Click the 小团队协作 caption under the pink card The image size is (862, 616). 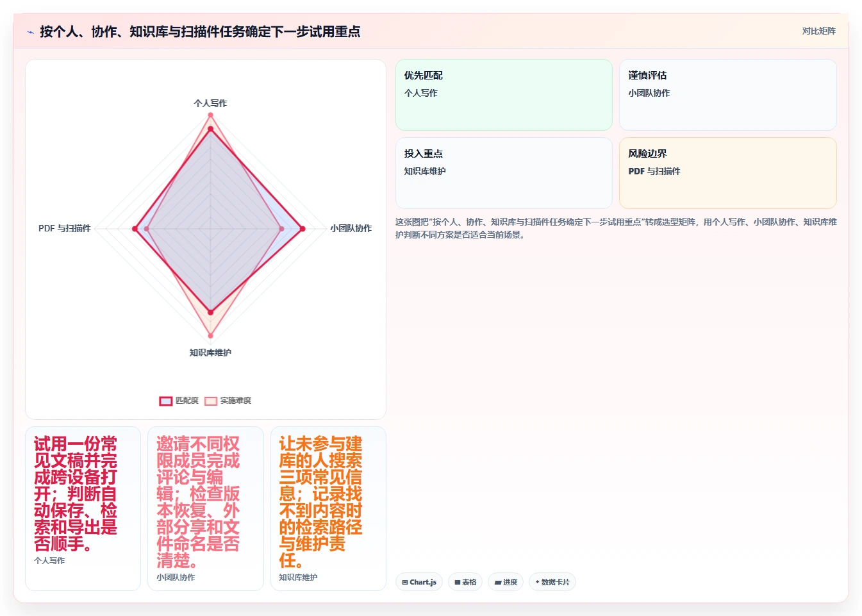point(176,577)
